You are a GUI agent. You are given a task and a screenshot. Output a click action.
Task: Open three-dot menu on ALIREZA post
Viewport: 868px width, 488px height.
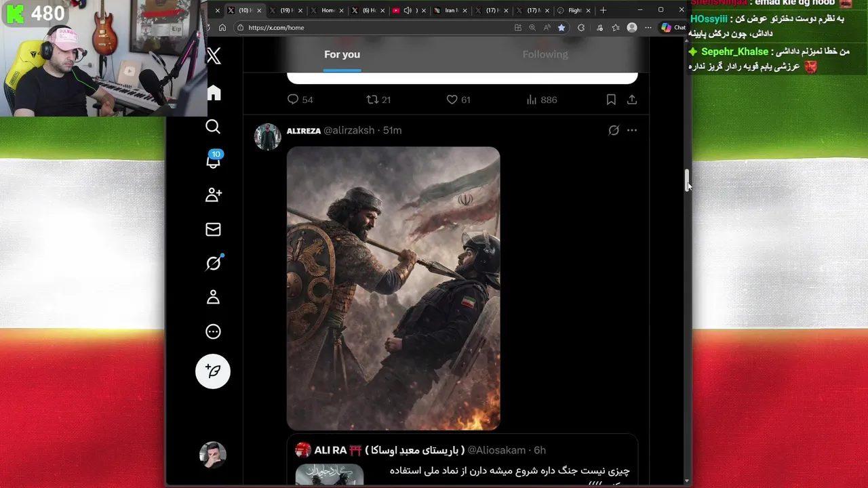632,130
